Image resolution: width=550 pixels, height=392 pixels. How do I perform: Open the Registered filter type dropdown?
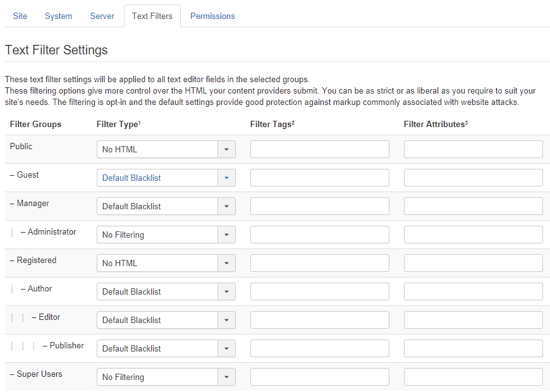[x=166, y=263]
